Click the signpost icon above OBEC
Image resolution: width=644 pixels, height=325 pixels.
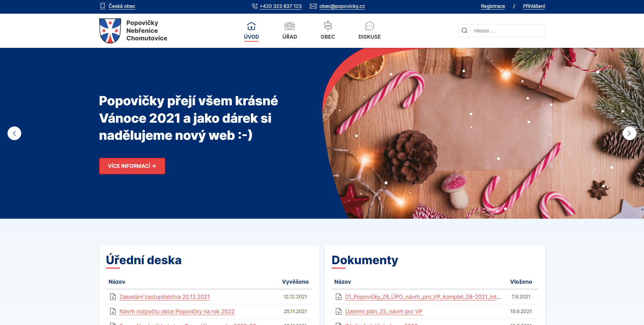tap(328, 26)
